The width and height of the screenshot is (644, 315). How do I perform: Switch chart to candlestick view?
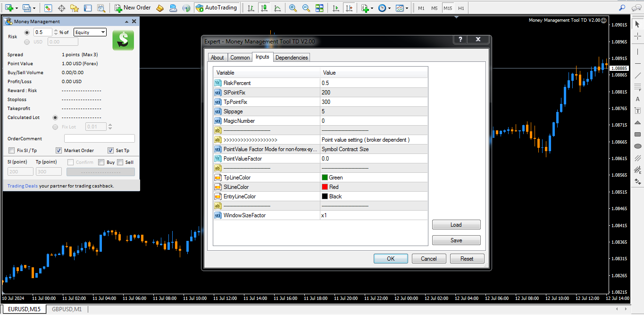tap(264, 8)
